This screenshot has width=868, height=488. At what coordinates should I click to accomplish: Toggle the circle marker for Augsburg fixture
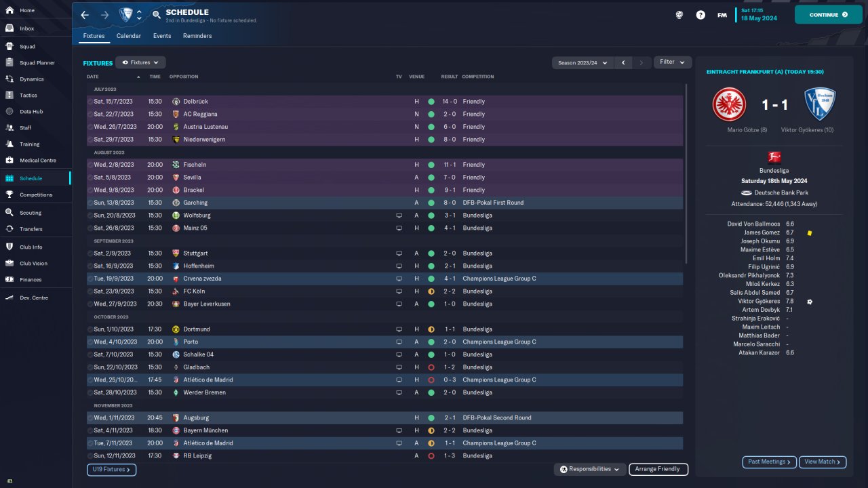point(90,418)
